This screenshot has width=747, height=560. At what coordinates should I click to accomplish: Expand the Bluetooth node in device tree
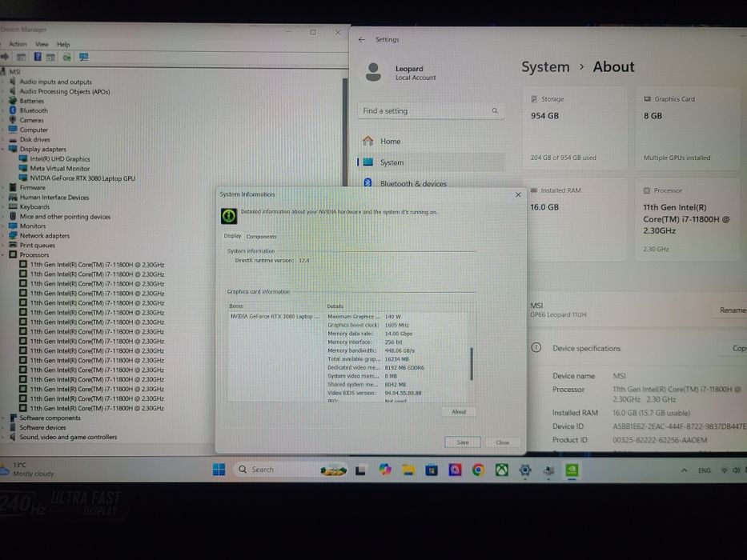[x=4, y=110]
